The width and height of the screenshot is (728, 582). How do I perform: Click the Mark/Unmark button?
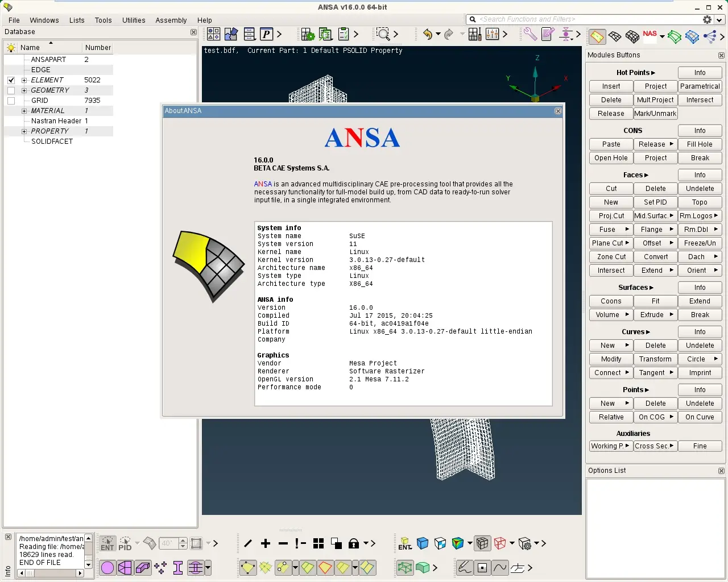(655, 114)
